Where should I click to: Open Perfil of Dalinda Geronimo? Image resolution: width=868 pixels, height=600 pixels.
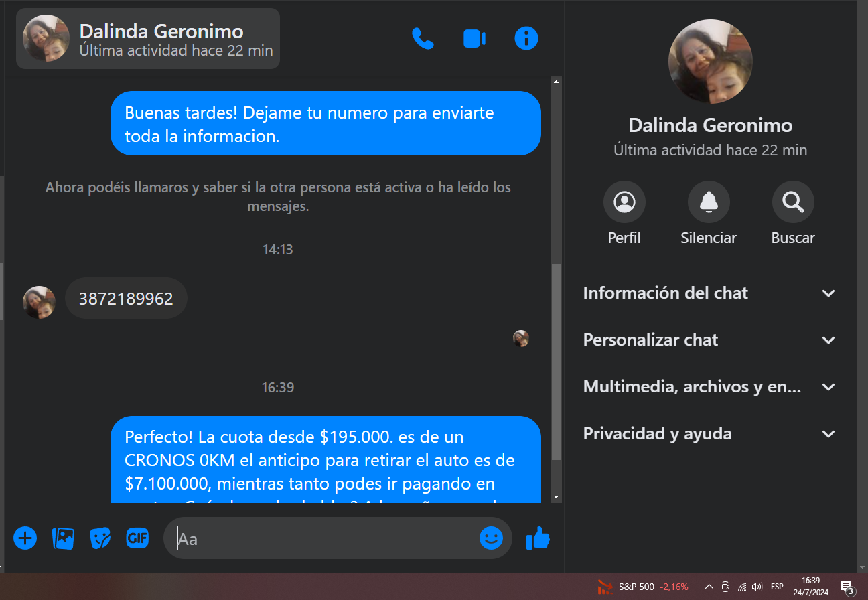coord(624,202)
